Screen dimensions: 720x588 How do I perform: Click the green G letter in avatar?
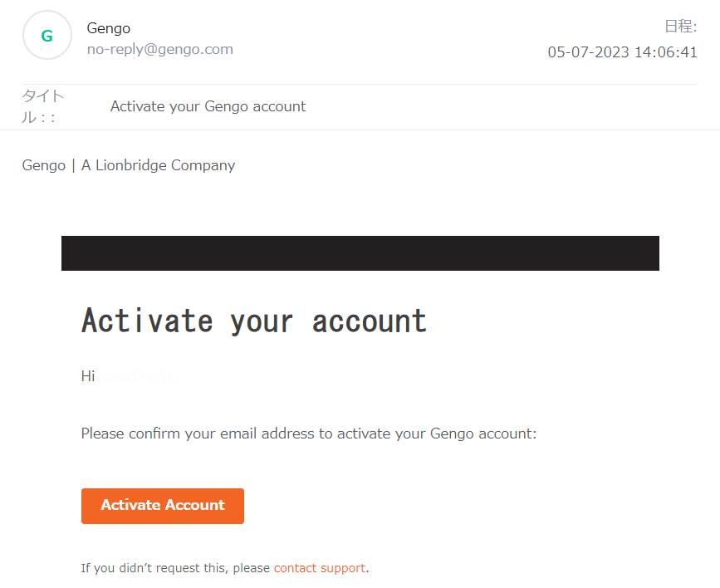pos(47,36)
